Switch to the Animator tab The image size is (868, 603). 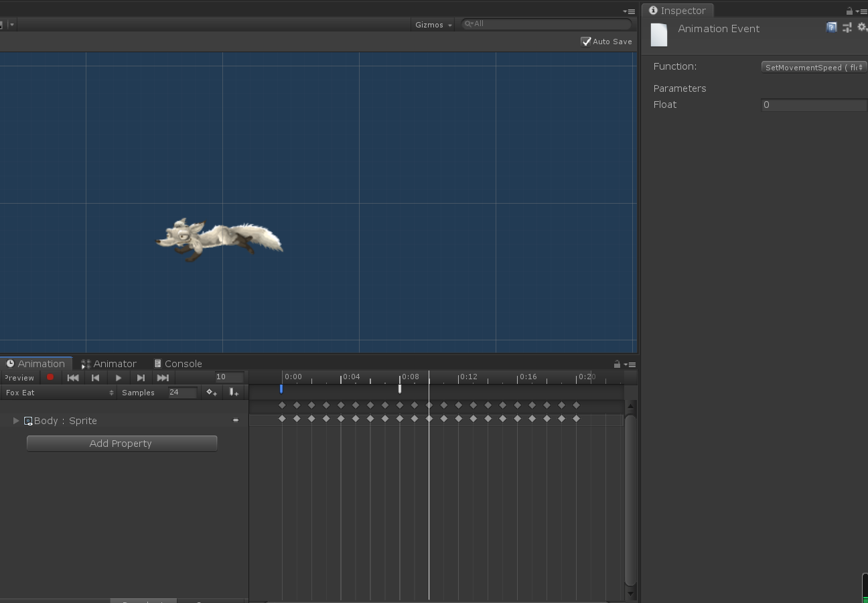(x=109, y=364)
